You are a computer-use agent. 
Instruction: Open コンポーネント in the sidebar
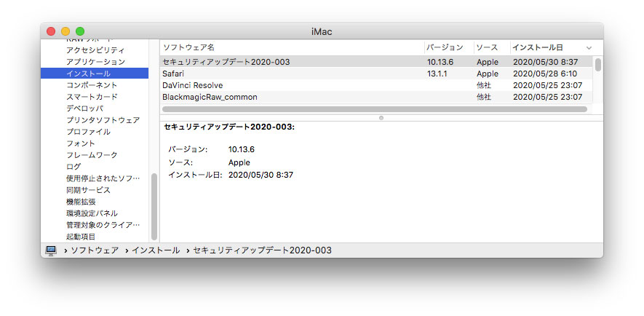click(92, 85)
